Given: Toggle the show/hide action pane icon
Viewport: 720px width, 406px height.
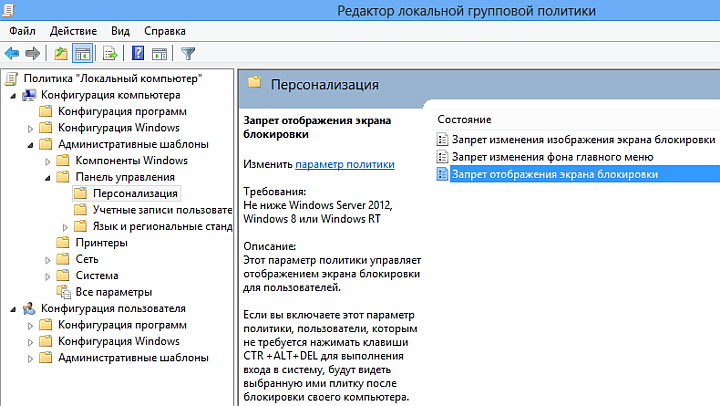Looking at the screenshot, I should [x=160, y=53].
